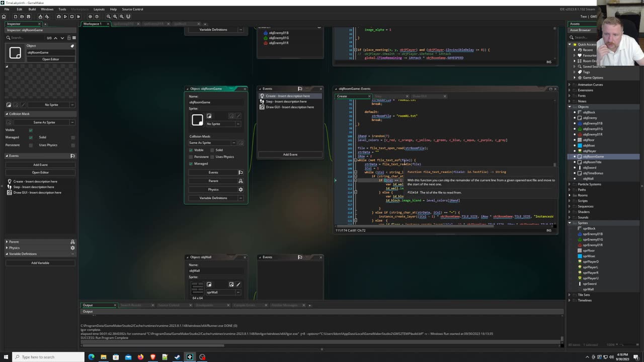The height and width of the screenshot is (362, 644).
Task: Toggle Visible checkbox in objRoomGame editor
Action: click(x=191, y=150)
